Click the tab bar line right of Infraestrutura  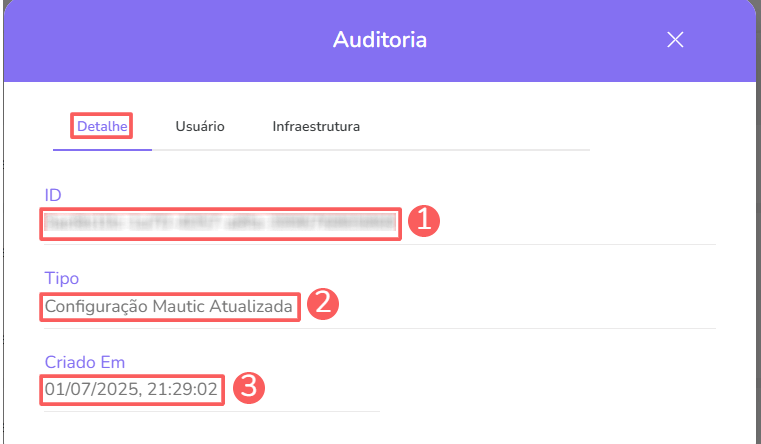(480, 150)
